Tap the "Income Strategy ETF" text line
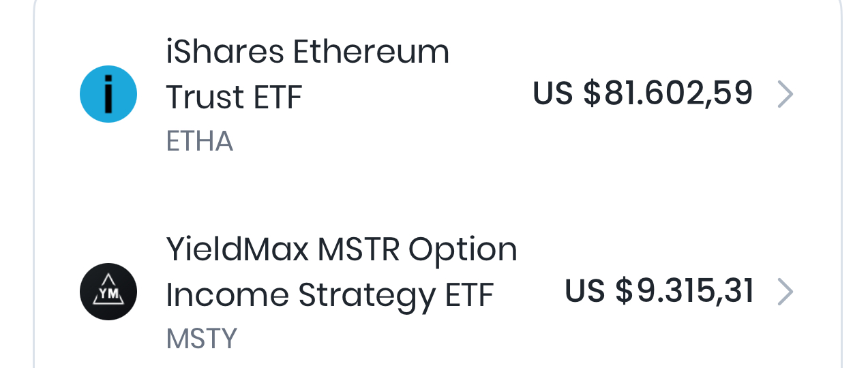 click(x=329, y=295)
